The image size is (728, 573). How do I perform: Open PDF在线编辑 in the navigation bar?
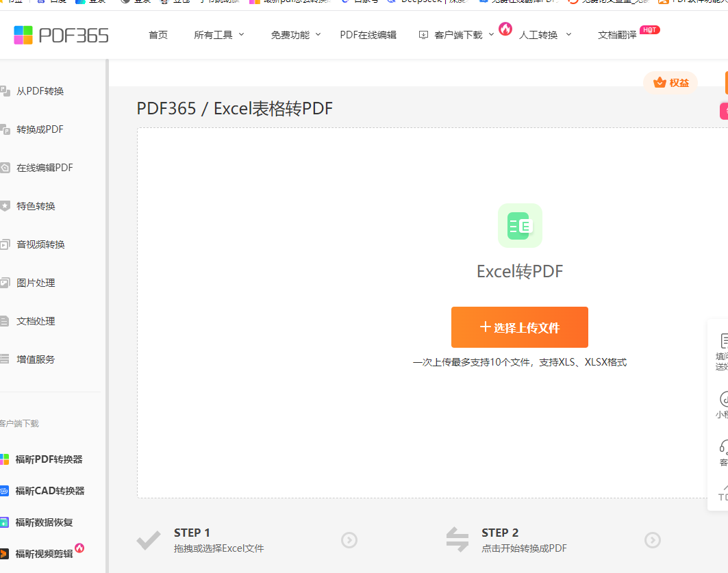(368, 35)
